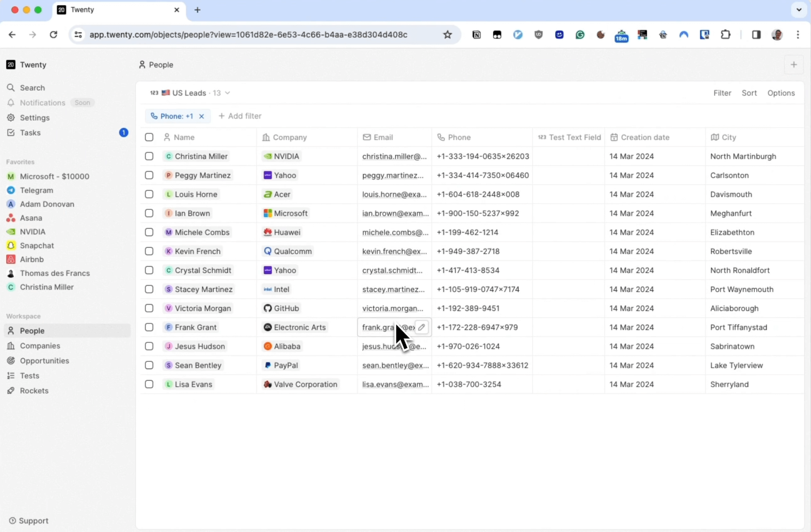Open Chrome tab search dropdown arrow
This screenshot has width=811, height=532.
[799, 10]
